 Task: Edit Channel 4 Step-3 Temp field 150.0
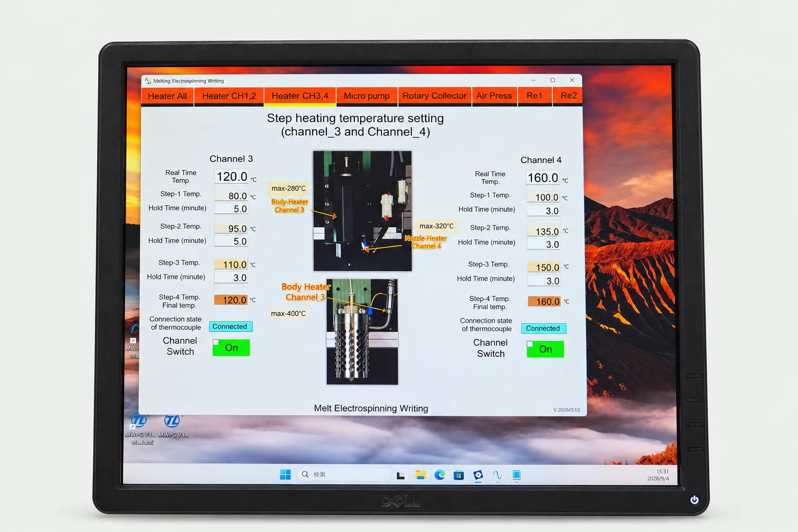[544, 267]
